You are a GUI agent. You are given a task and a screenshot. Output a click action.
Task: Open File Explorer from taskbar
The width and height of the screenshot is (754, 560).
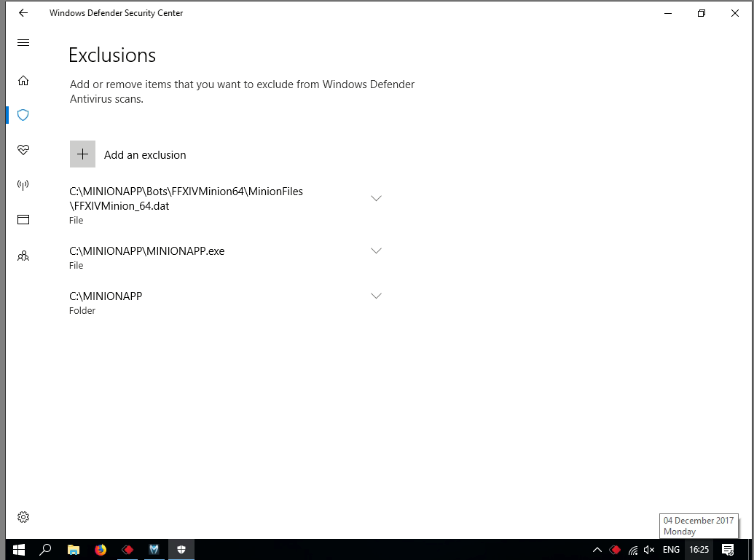(x=73, y=549)
